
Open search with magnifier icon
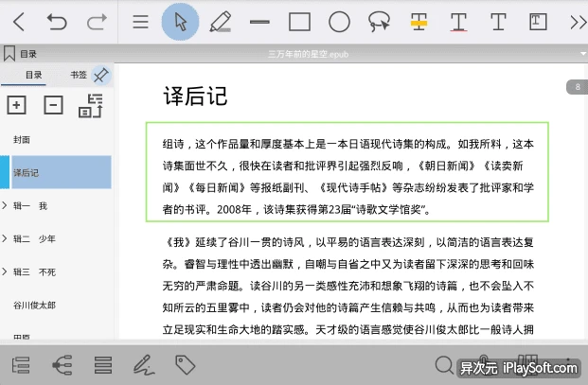pyautogui.click(x=445, y=365)
